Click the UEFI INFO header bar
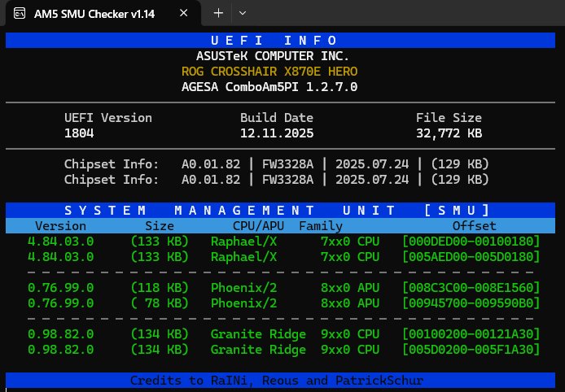 click(x=282, y=41)
